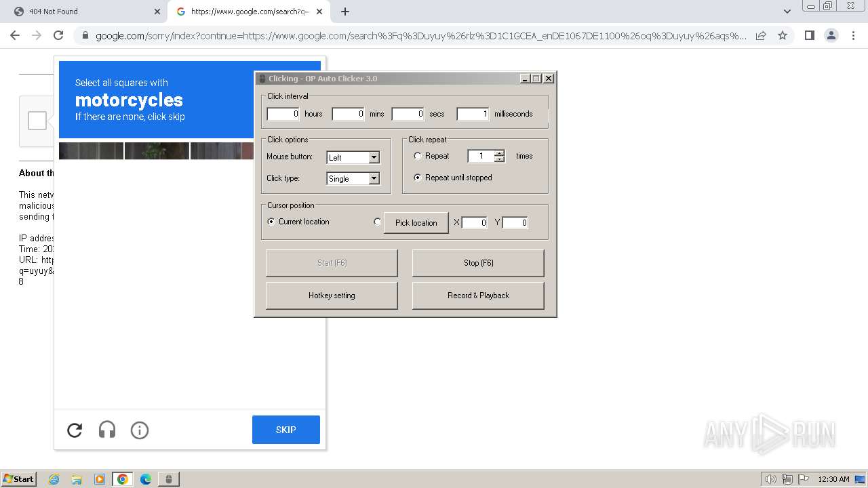
Task: Open File Explorer from taskbar
Action: [x=77, y=479]
